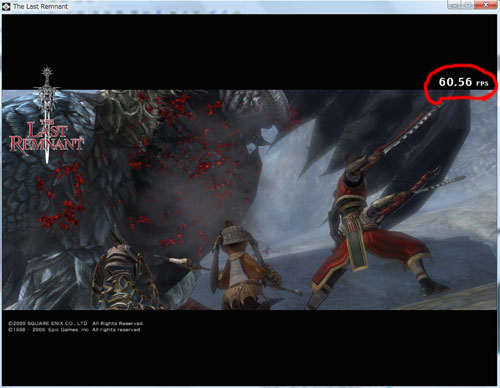Image resolution: width=500 pixels, height=388 pixels.
Task: Click the Epic Games copyright line
Action: pyautogui.click(x=74, y=330)
